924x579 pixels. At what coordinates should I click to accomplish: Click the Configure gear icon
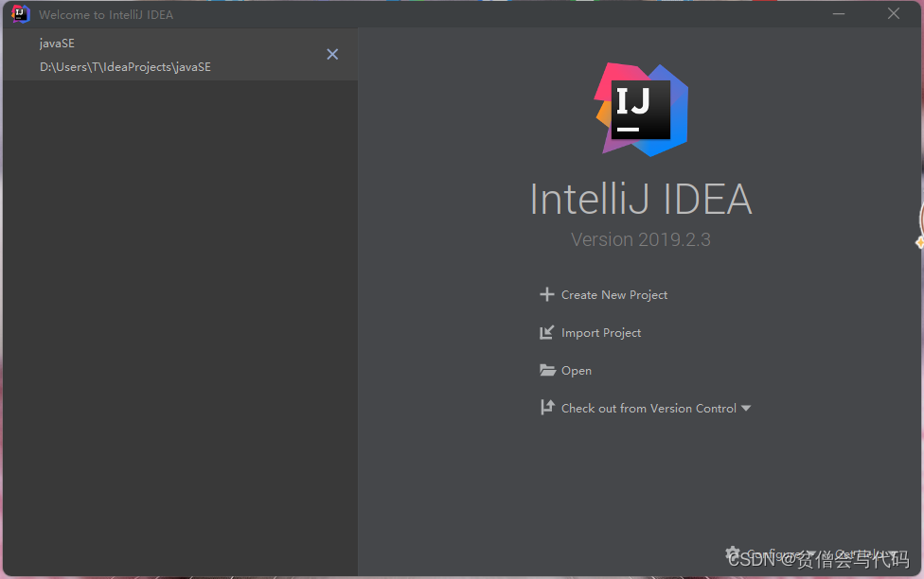[x=733, y=553]
